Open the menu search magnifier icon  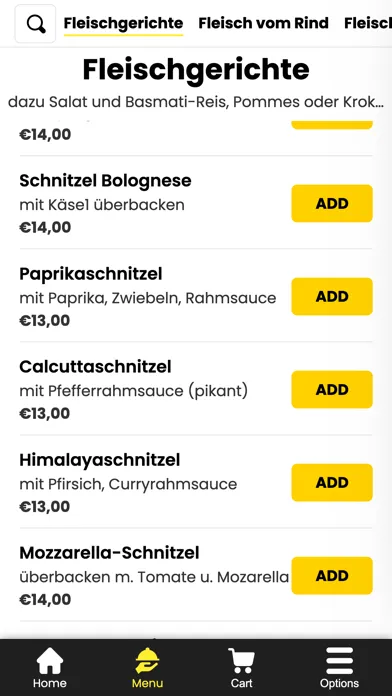tap(36, 24)
